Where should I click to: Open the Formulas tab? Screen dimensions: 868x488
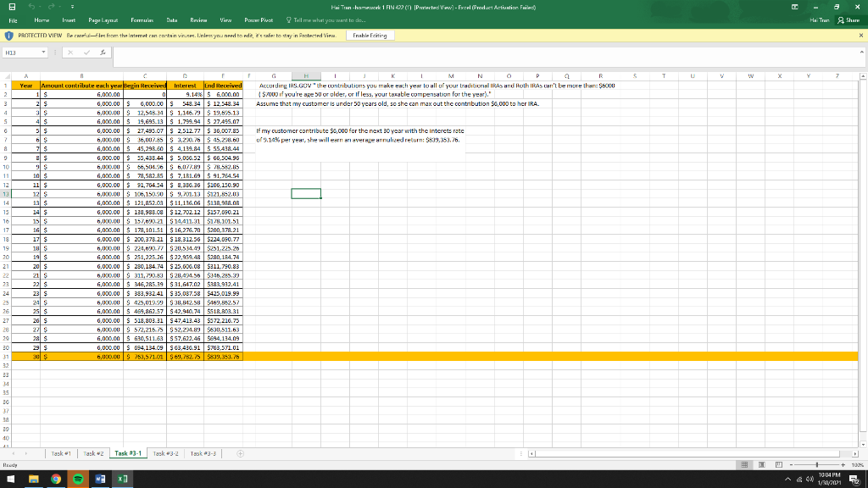tap(142, 20)
